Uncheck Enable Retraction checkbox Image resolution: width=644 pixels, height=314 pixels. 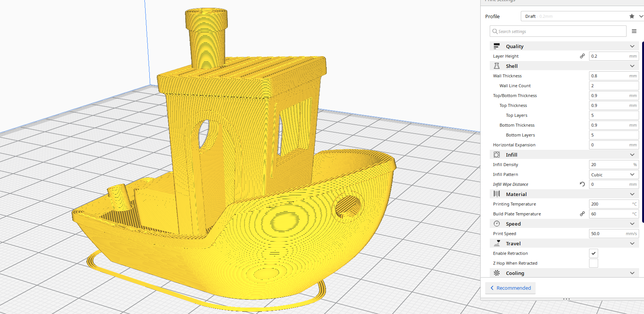click(594, 253)
